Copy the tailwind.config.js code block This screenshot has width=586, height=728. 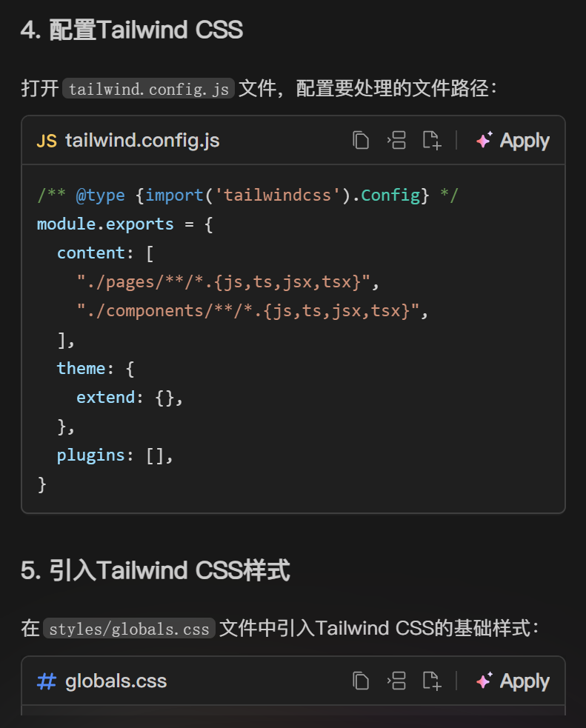[361, 140]
